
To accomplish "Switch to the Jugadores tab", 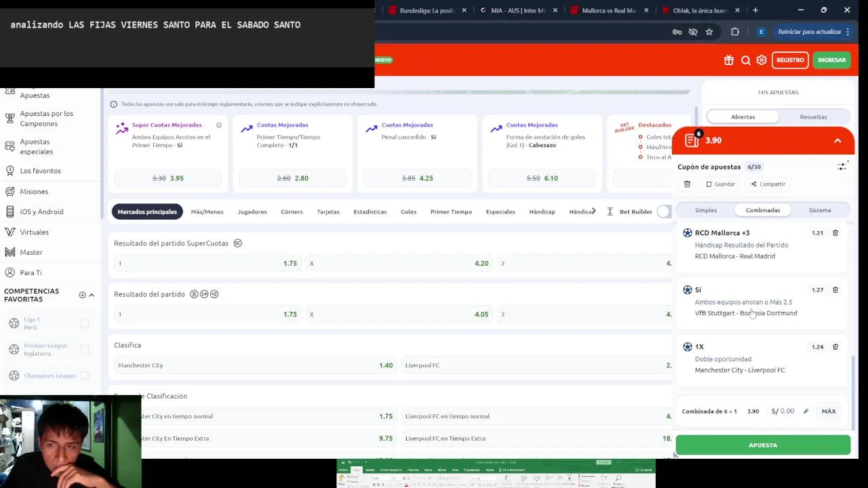I will 252,212.
